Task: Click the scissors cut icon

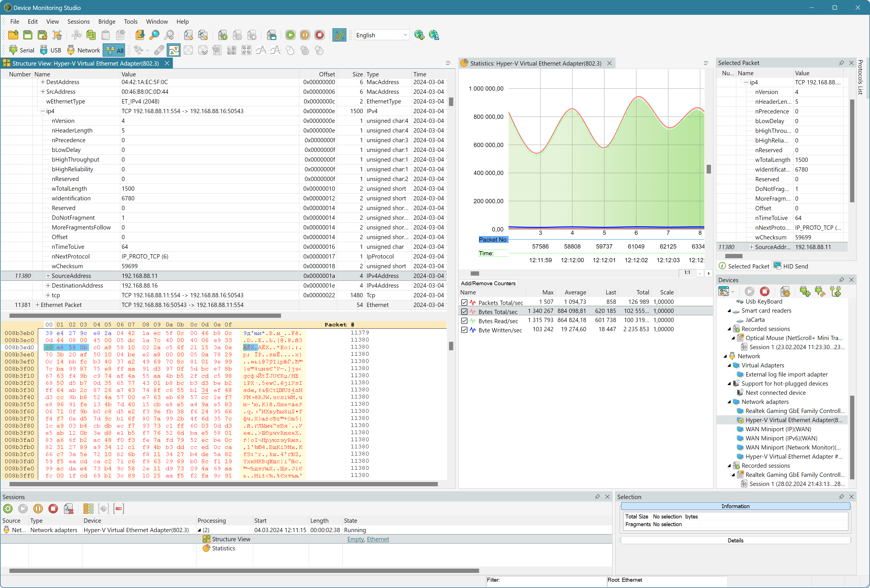Action: [76, 35]
